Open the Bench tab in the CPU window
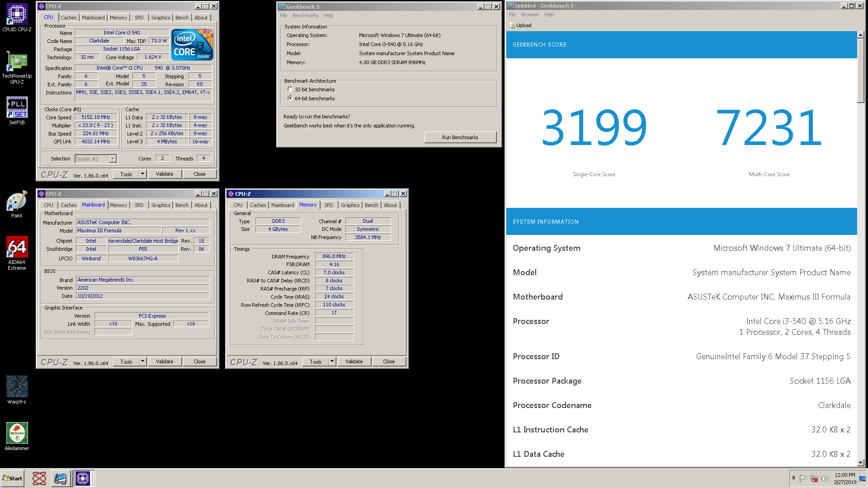The width and height of the screenshot is (868, 488). [x=182, y=18]
